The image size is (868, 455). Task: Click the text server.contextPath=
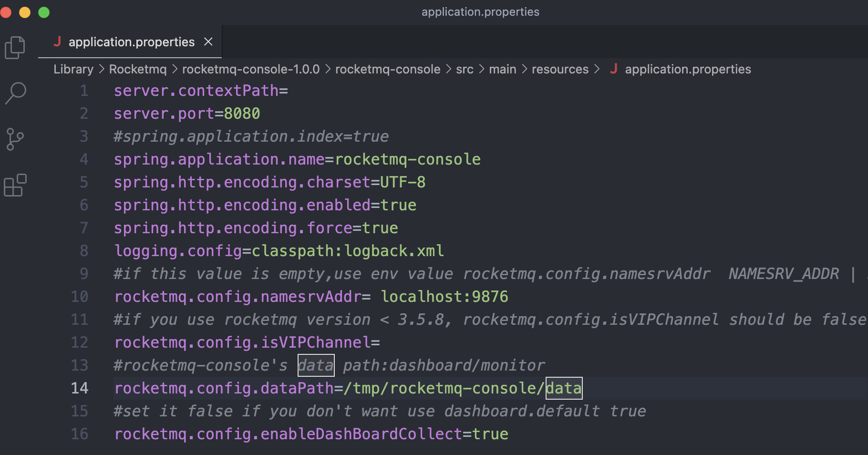pos(201,91)
